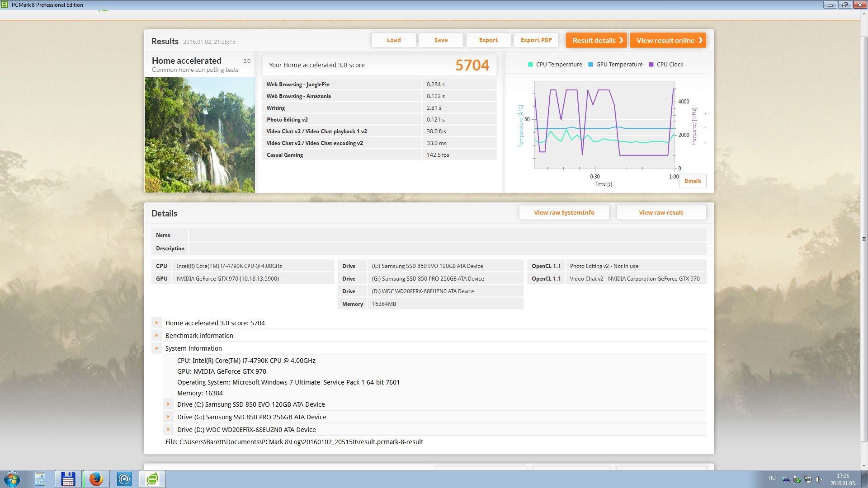Click the 16384MB memory cell

pos(445,304)
